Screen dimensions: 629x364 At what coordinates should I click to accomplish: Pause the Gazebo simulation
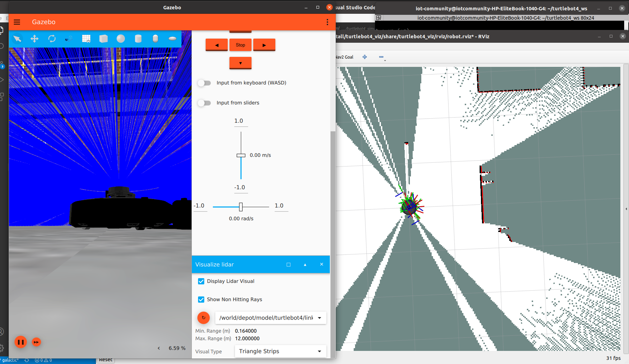(x=21, y=342)
